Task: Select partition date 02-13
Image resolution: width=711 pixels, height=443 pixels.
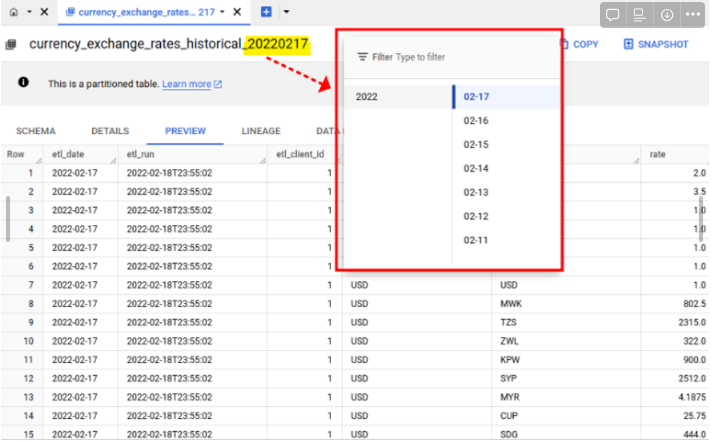Action: click(x=506, y=192)
